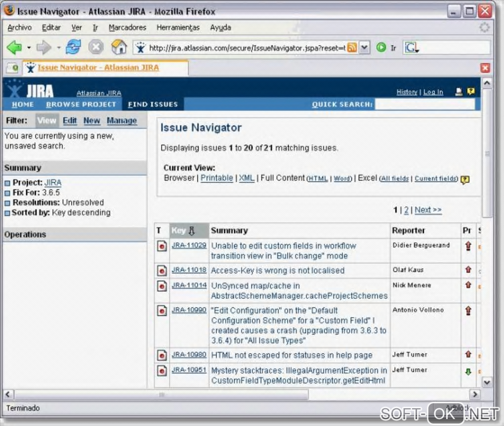Select the Issue Navigator browser tab
The image size is (504, 426).
[105, 68]
